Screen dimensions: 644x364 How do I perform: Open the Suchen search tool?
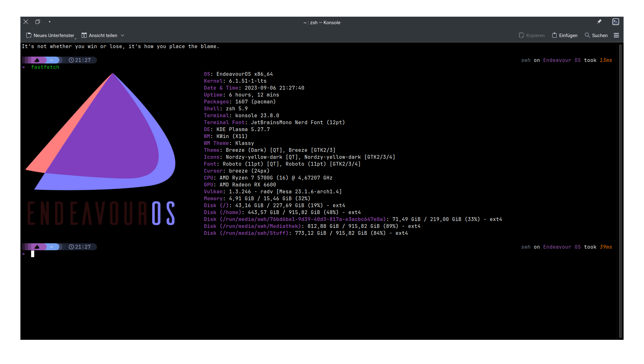click(x=596, y=35)
